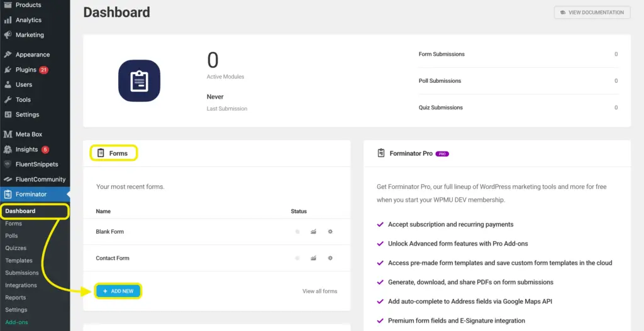Select the green Add-ons submenu item

[x=16, y=322]
